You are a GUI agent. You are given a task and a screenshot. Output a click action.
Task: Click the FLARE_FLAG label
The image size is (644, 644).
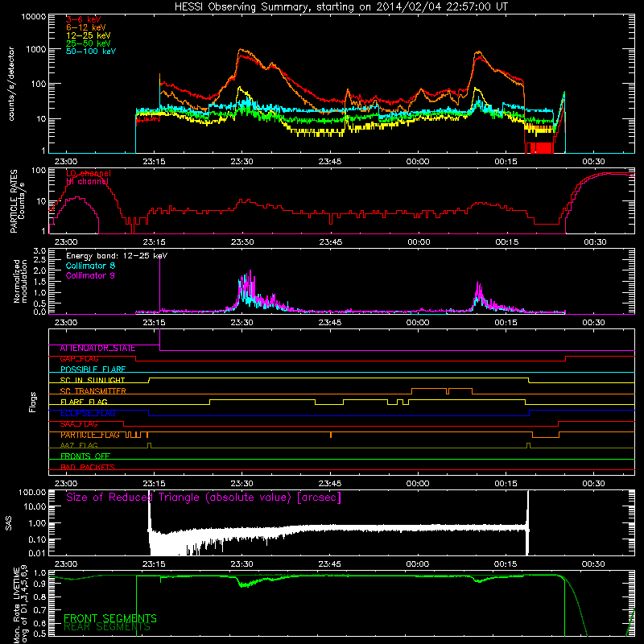[84, 402]
